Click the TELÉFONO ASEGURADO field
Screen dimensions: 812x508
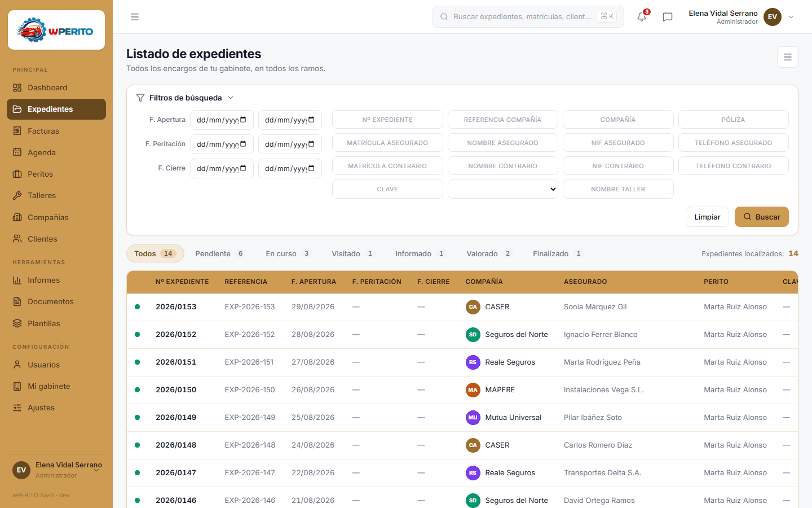tap(733, 143)
